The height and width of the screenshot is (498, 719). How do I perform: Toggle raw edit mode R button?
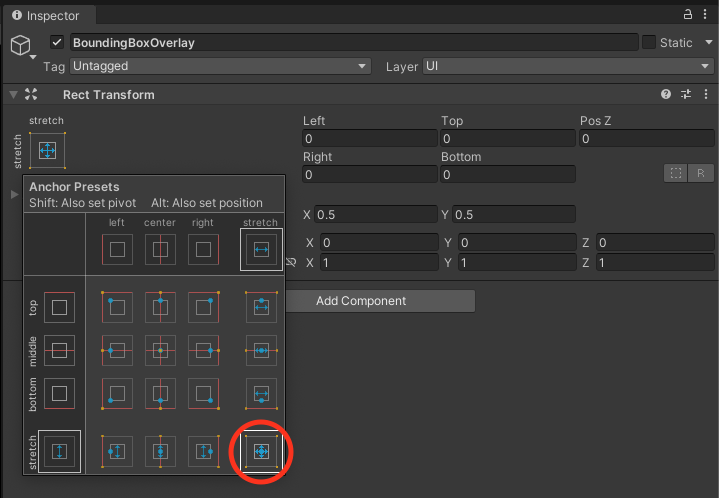pos(701,173)
